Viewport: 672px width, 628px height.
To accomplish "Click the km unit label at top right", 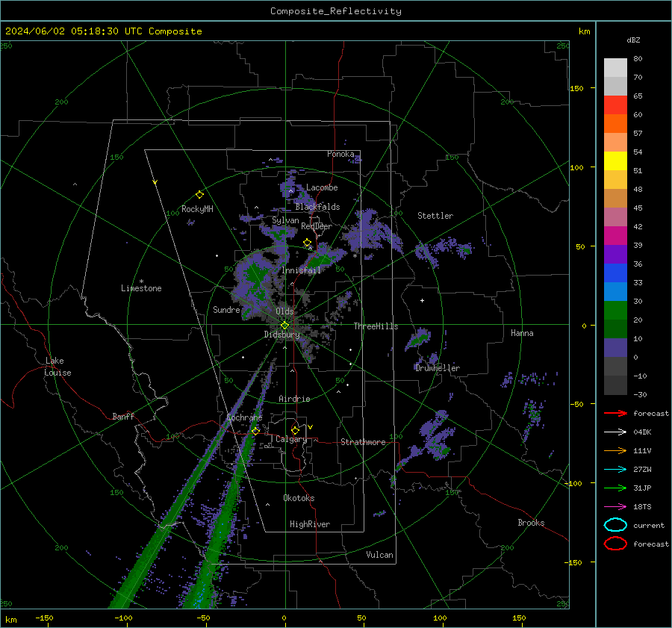I will (584, 31).
